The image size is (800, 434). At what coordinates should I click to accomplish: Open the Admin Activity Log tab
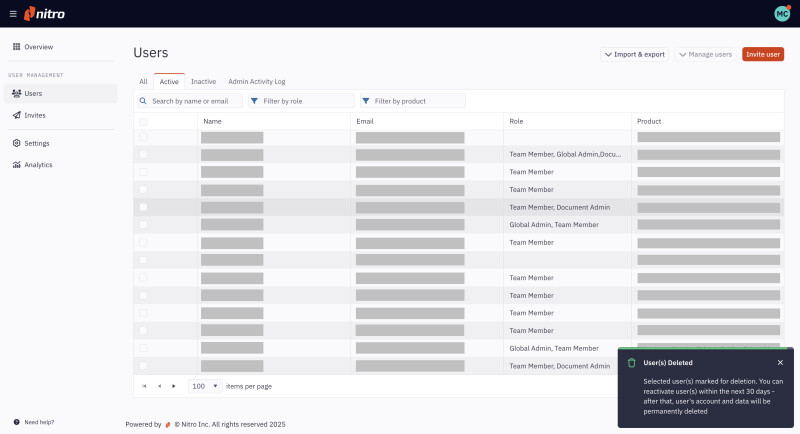pyautogui.click(x=256, y=81)
